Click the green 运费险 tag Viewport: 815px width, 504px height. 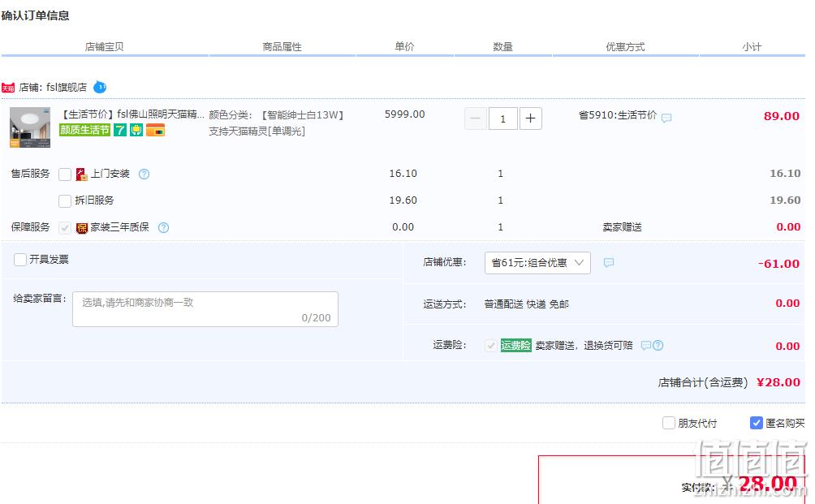[515, 345]
